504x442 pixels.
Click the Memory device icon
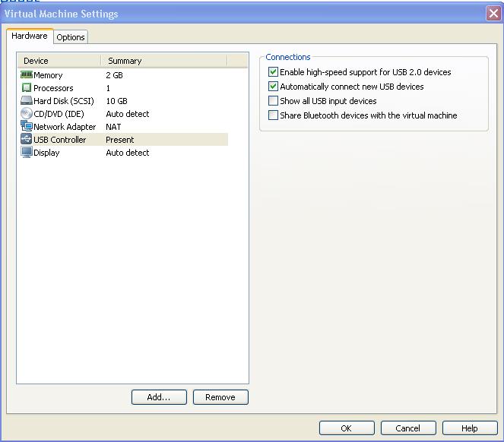click(x=27, y=75)
